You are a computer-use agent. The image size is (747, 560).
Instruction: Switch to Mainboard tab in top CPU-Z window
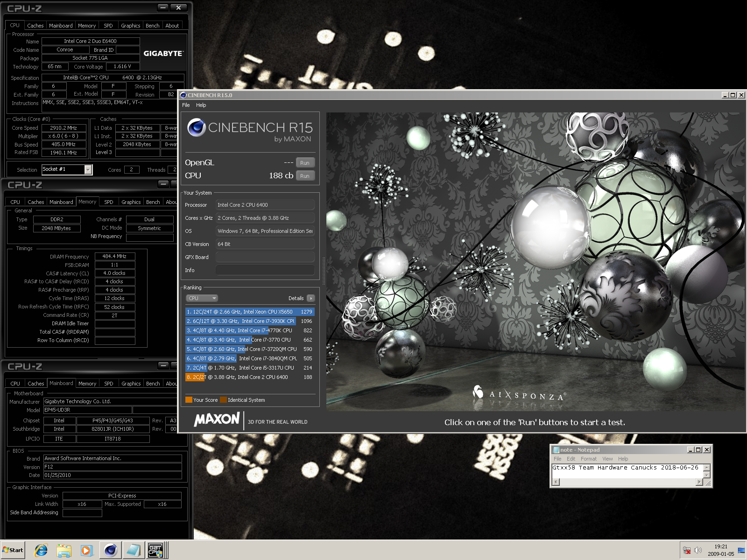click(61, 26)
